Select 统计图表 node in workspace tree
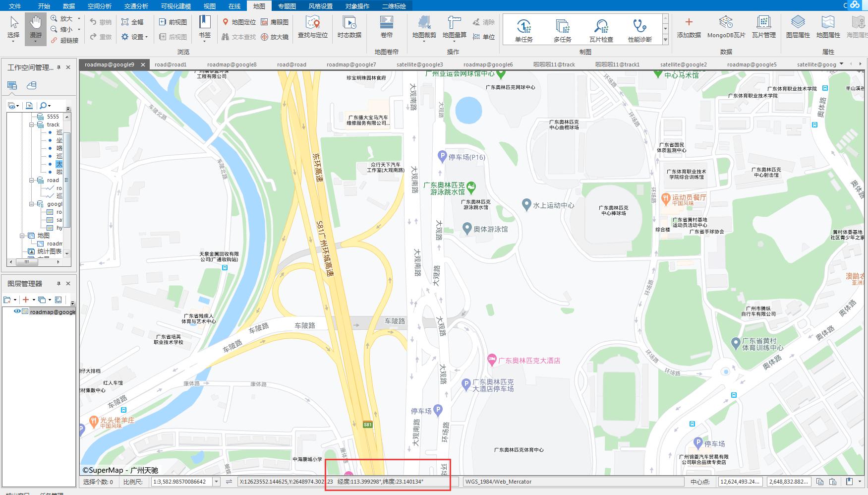 pyautogui.click(x=50, y=251)
